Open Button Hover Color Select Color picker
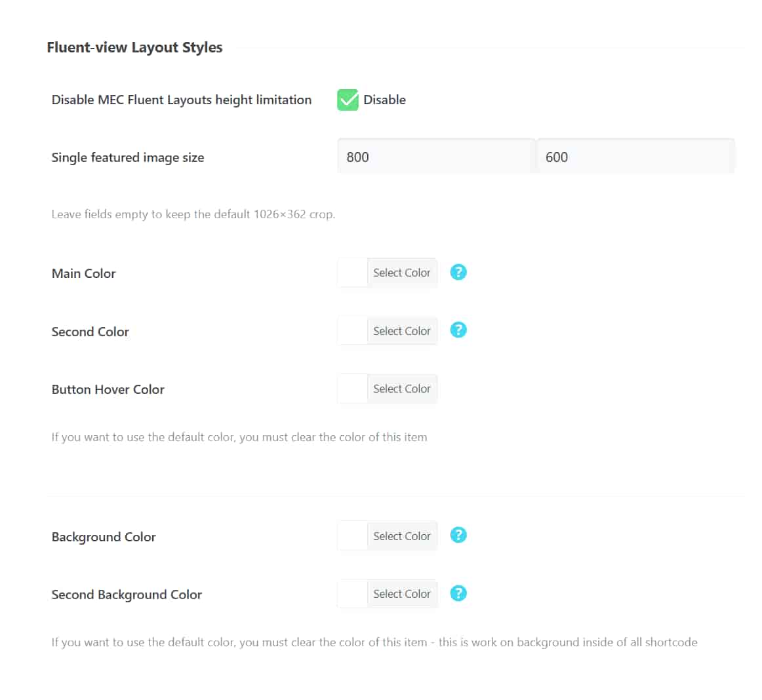Screen dimensions: 762x700 (401, 389)
